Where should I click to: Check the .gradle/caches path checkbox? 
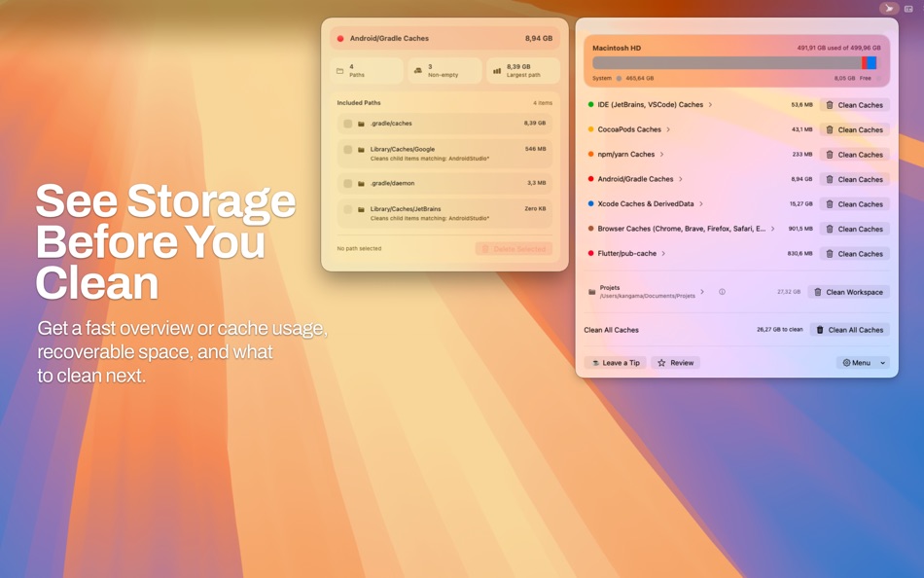tap(347, 124)
